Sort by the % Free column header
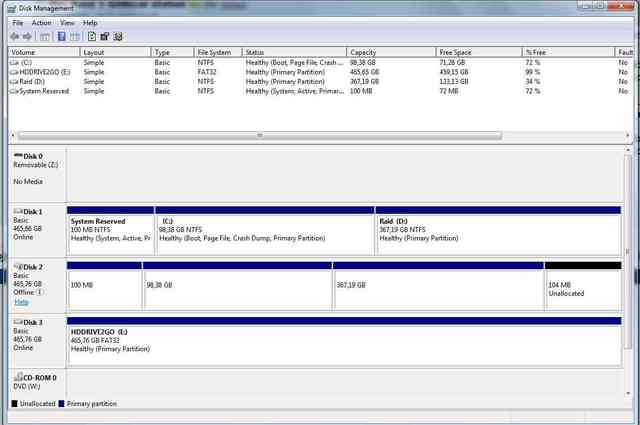This screenshot has height=425, width=640. click(x=569, y=52)
